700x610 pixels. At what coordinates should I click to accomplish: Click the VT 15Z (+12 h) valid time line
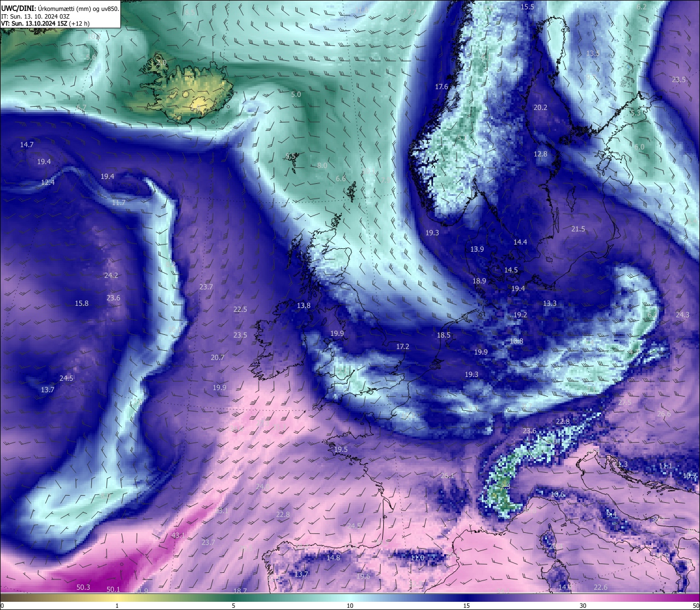click(45, 24)
